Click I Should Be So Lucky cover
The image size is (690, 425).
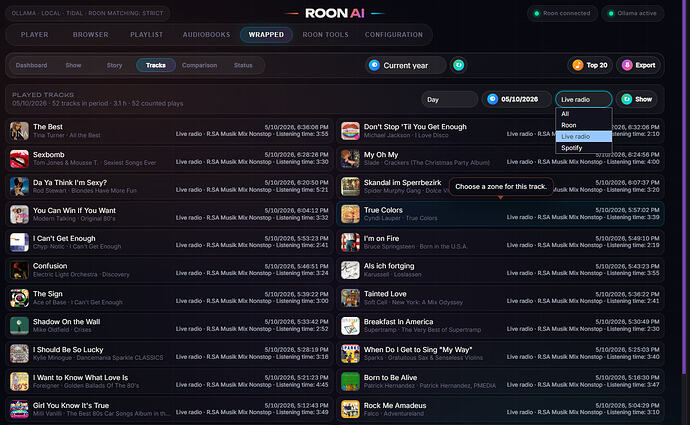(19, 354)
